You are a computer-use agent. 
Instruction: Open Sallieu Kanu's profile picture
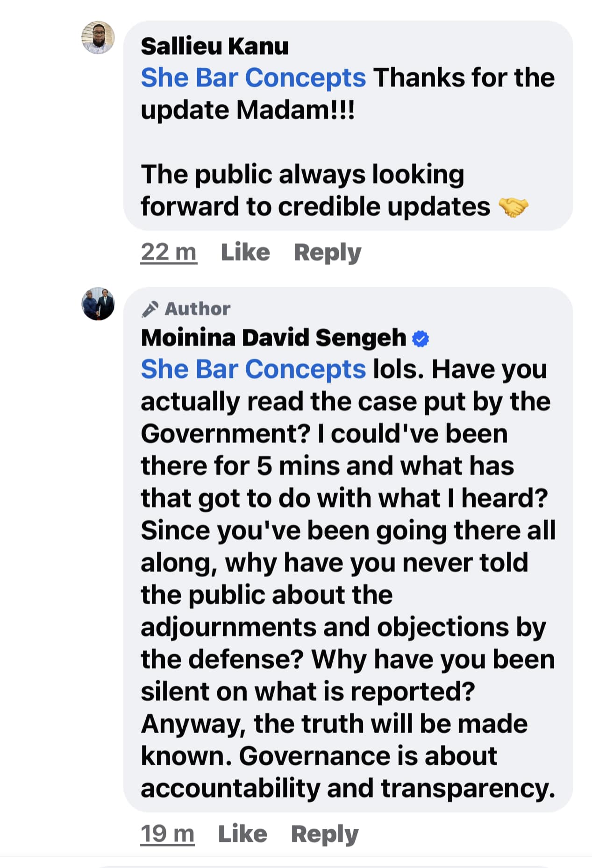tap(98, 38)
